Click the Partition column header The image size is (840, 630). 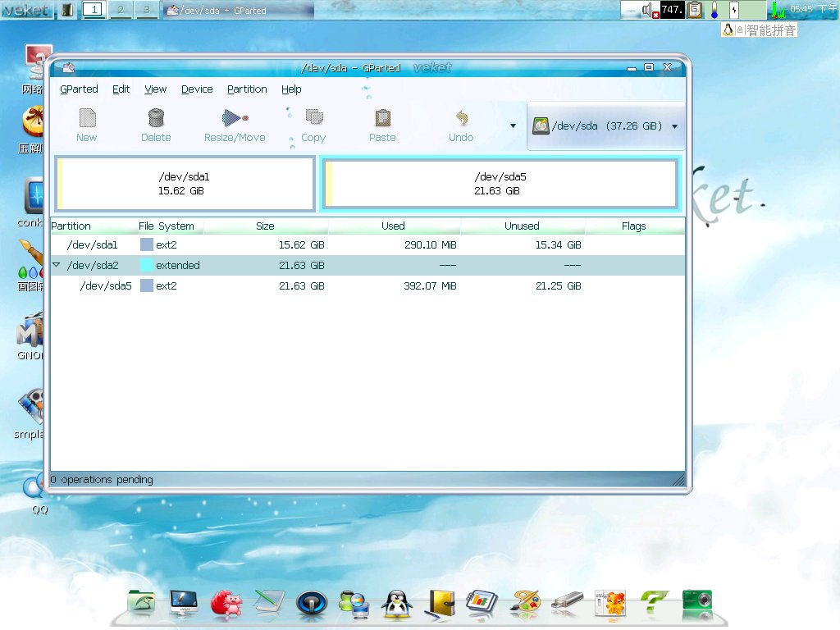[94, 226]
